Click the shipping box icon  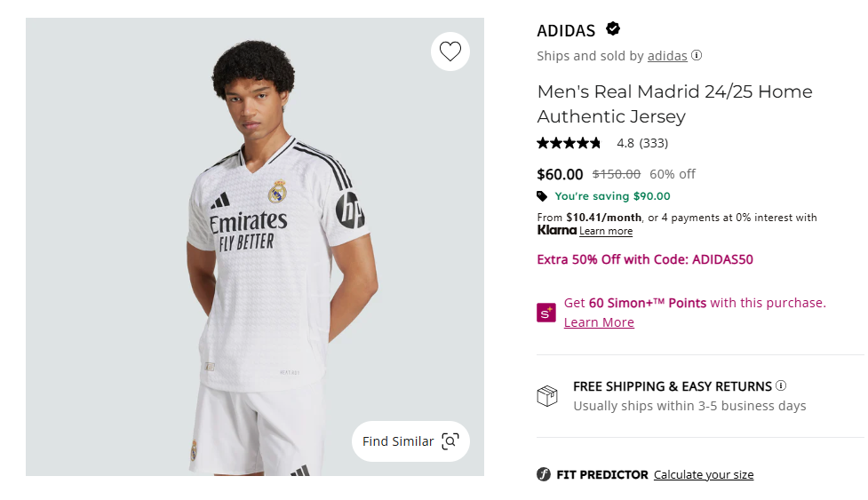[x=547, y=396]
